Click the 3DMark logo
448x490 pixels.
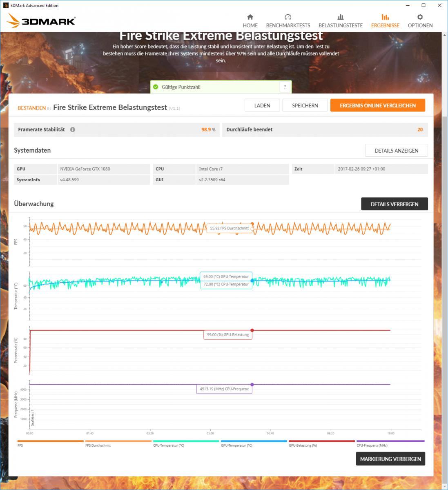[41, 21]
